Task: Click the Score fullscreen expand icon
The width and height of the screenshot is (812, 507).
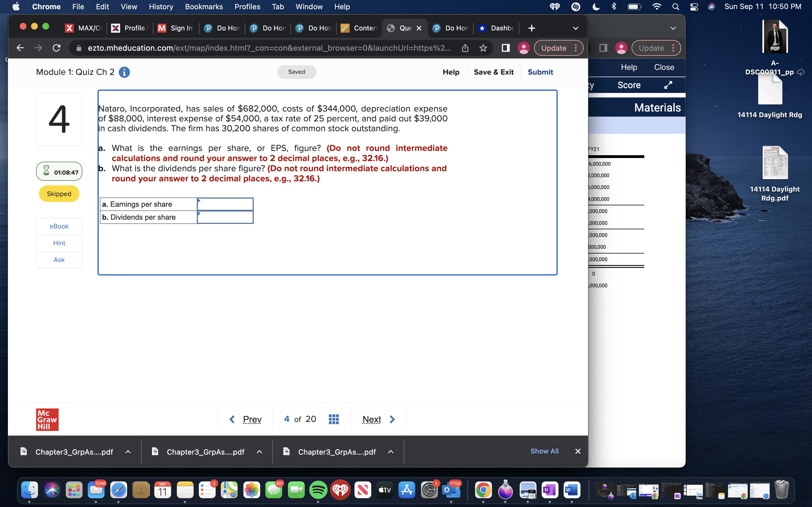Action: 668,85
